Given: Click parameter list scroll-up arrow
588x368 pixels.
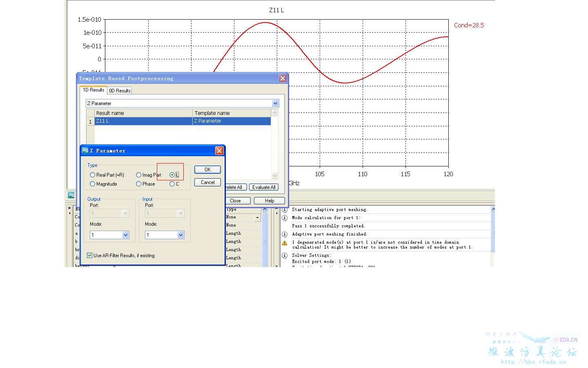Looking at the screenshot, I should click(265, 209).
